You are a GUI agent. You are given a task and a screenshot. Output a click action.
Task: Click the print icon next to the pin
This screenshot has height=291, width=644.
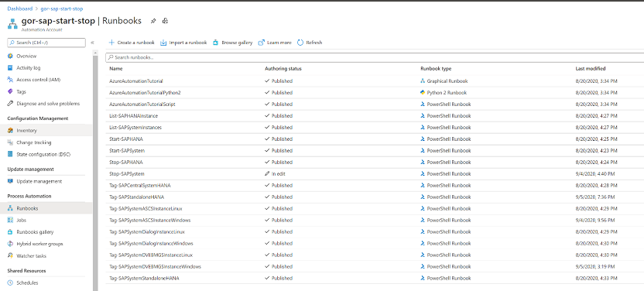pos(165,21)
